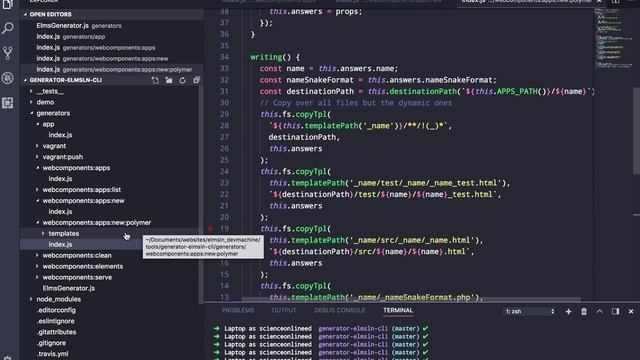Viewport: 640px width, 360px height.
Task: Click New File icon in explorer header
Action: [155, 80]
